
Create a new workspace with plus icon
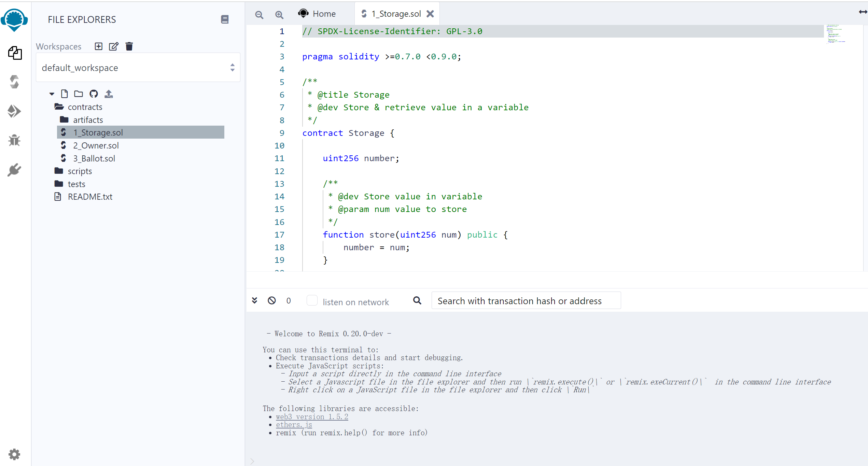pos(99,46)
